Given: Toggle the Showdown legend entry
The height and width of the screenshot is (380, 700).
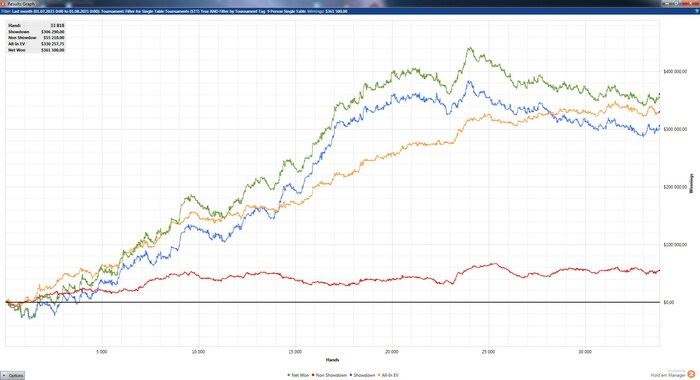Looking at the screenshot, I should tap(362, 376).
